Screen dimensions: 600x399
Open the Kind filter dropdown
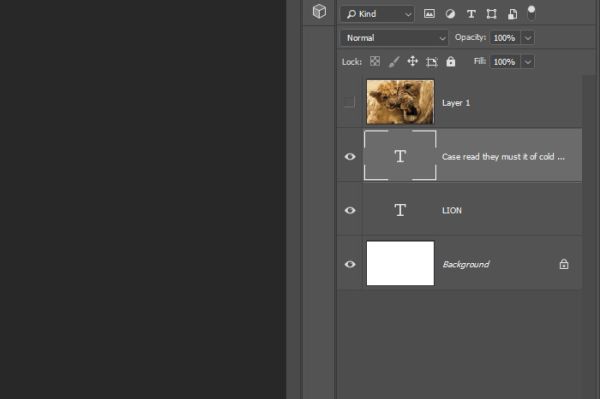pos(377,14)
